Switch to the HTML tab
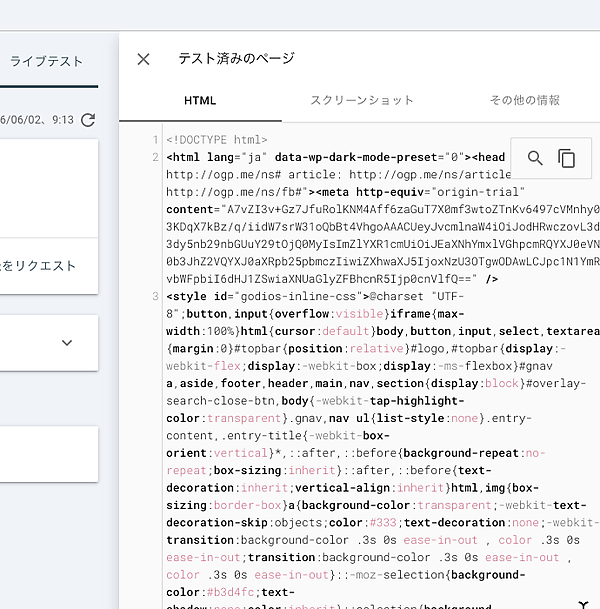 click(x=200, y=101)
